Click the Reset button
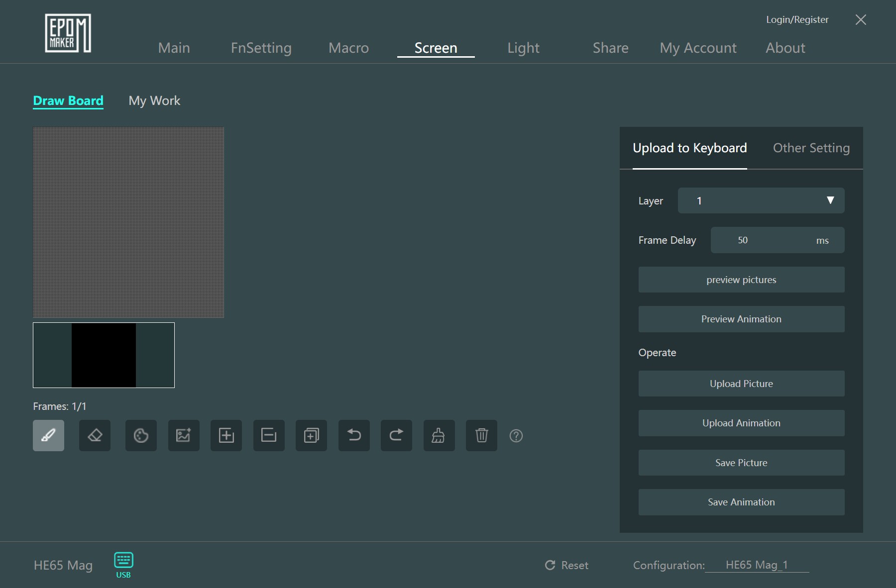The height and width of the screenshot is (588, 896). (x=566, y=565)
